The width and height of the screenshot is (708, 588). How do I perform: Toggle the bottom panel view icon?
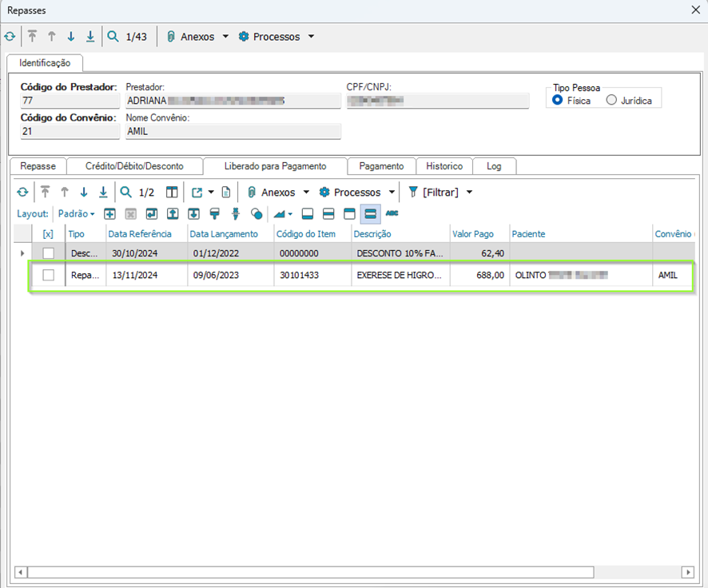click(x=308, y=214)
